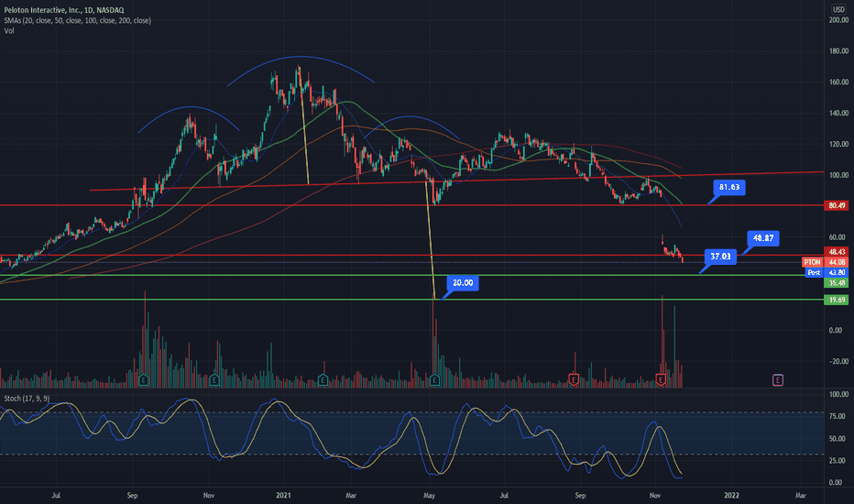The height and width of the screenshot is (504, 854).
Task: Click the May time axis label
Action: coord(429,495)
